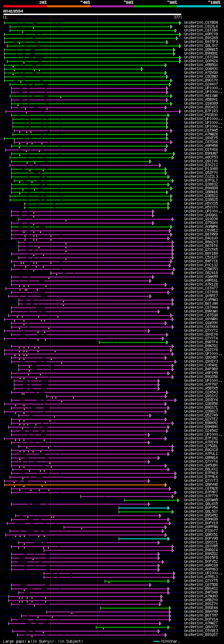Select UniRef100_A9PCY8 label

201,34
